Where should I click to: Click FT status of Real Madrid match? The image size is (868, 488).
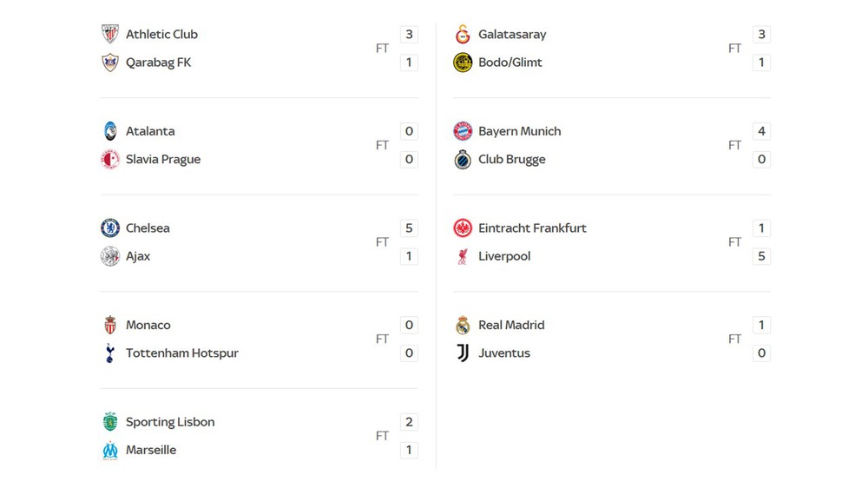coord(734,339)
